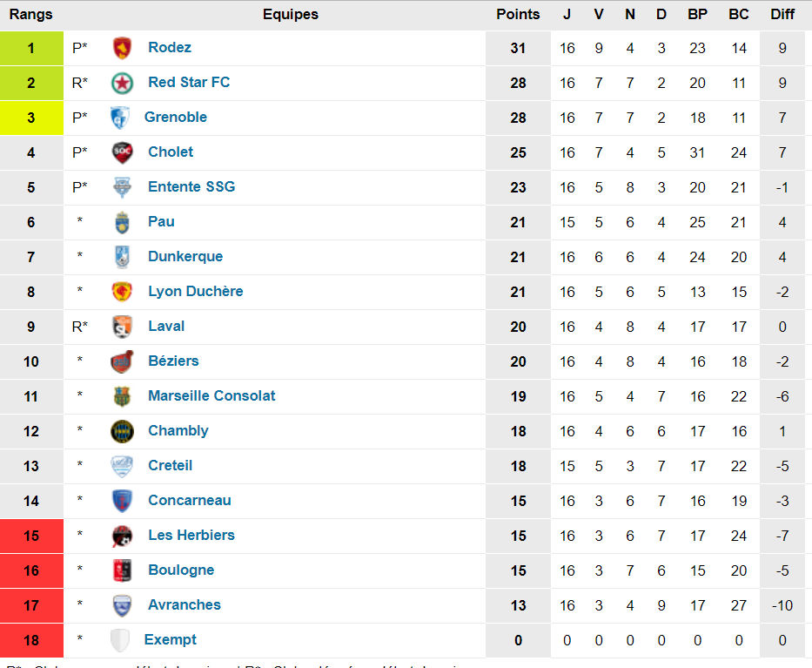This screenshot has width=812, height=668.
Task: Open the Entente SSG team page
Action: [x=191, y=187]
